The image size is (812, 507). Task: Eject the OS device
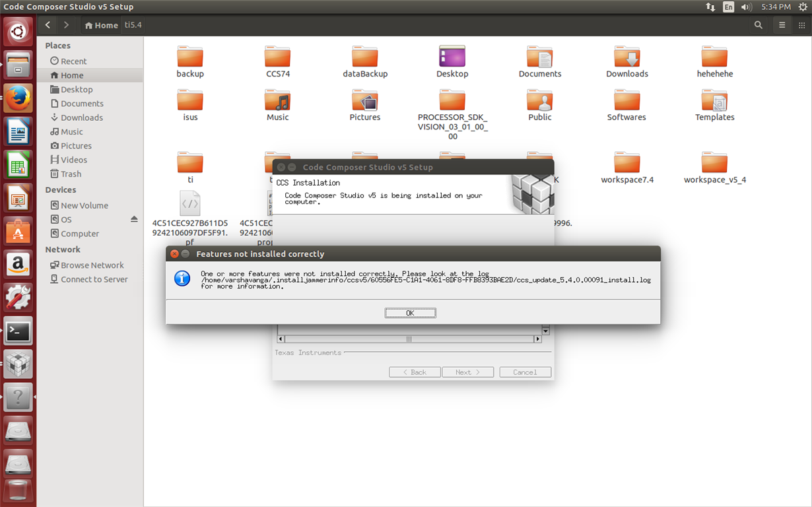click(134, 219)
